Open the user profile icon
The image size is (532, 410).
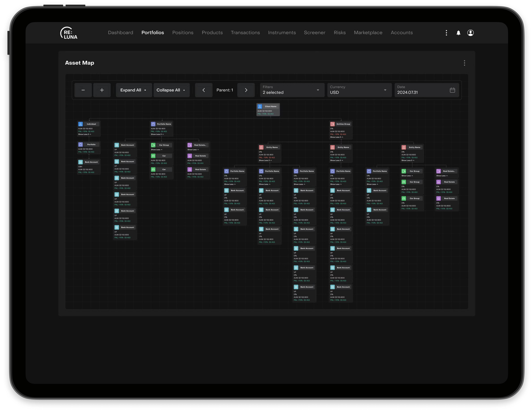coord(470,33)
